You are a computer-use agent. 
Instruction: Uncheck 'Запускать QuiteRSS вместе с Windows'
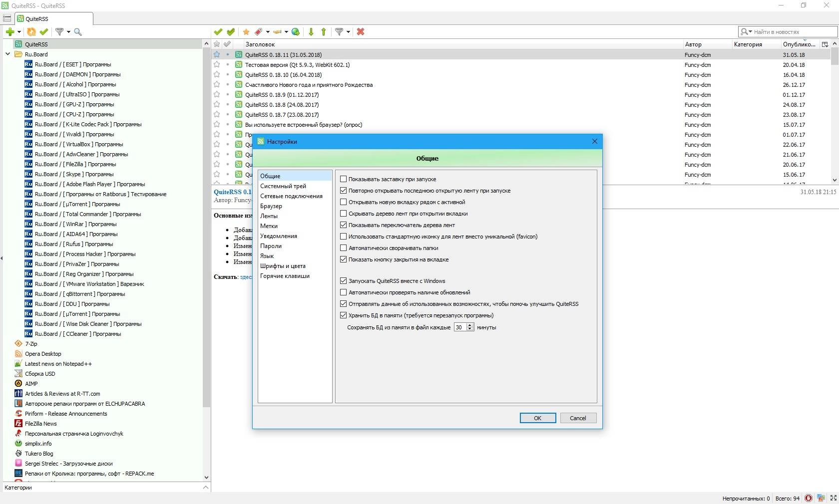(x=343, y=281)
